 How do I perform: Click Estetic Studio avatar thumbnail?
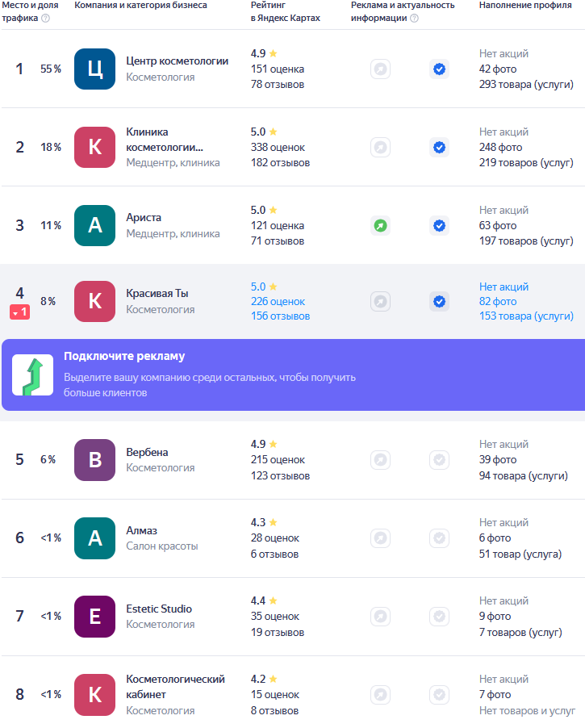(95, 617)
